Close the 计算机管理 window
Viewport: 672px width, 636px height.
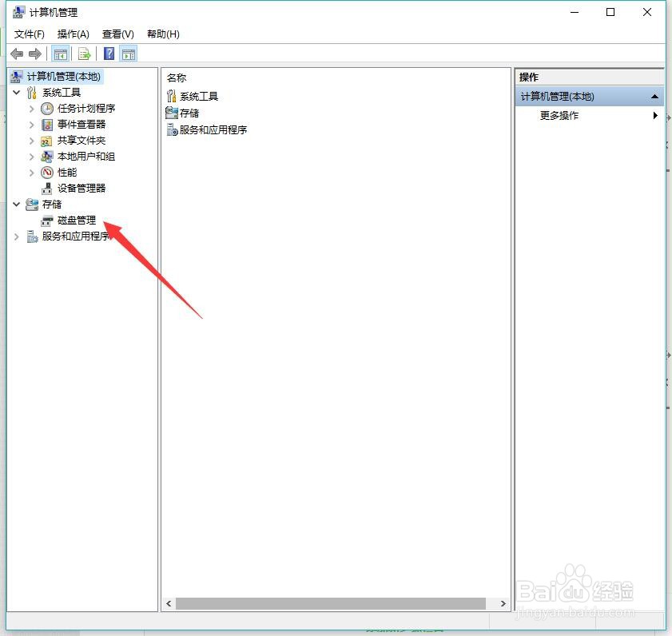[x=647, y=13]
